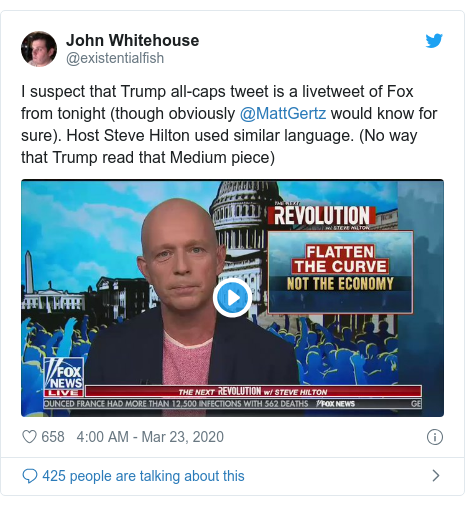The image size is (465, 505).
Task: Click the Twitter bird logo
Action: [434, 41]
